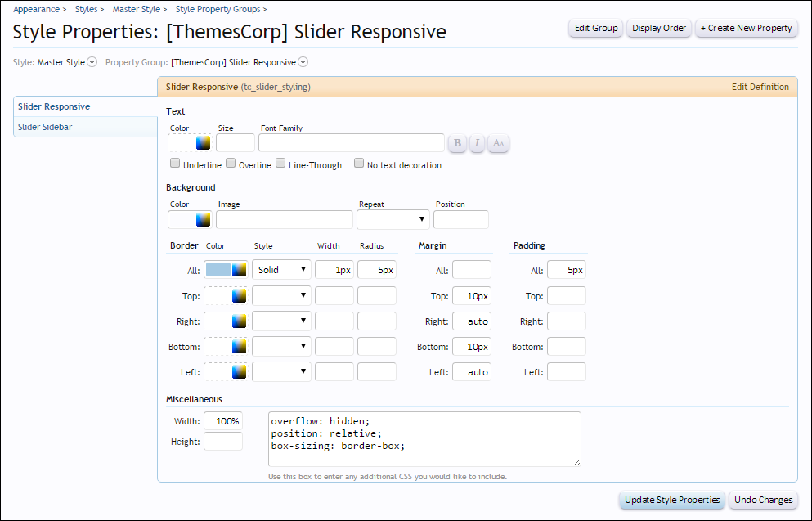Click the Border Top empty color swatch
The image size is (812, 521).
pyautogui.click(x=218, y=296)
